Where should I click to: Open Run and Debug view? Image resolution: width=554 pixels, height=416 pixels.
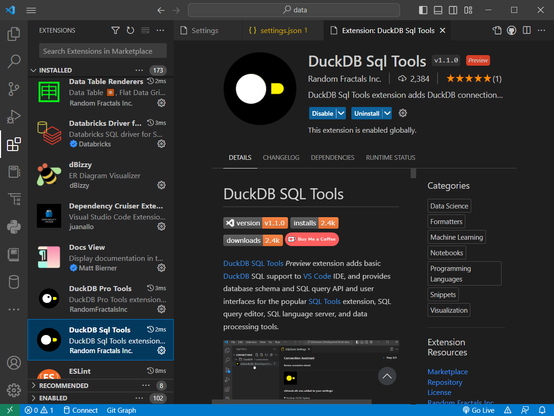pos(14,116)
